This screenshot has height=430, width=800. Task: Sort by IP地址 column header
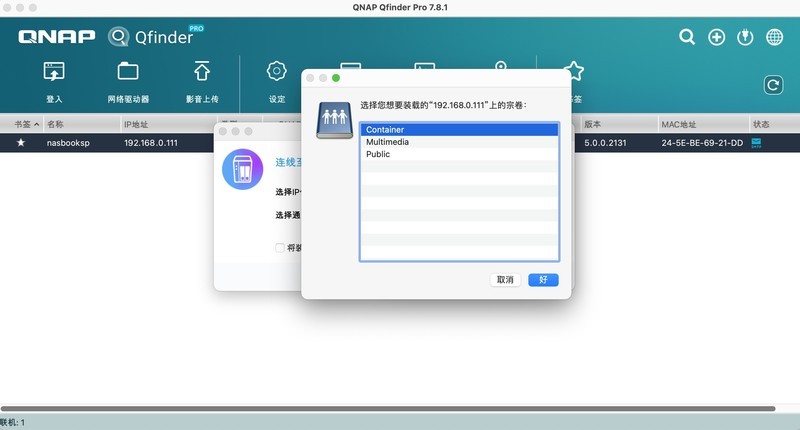[x=168, y=124]
